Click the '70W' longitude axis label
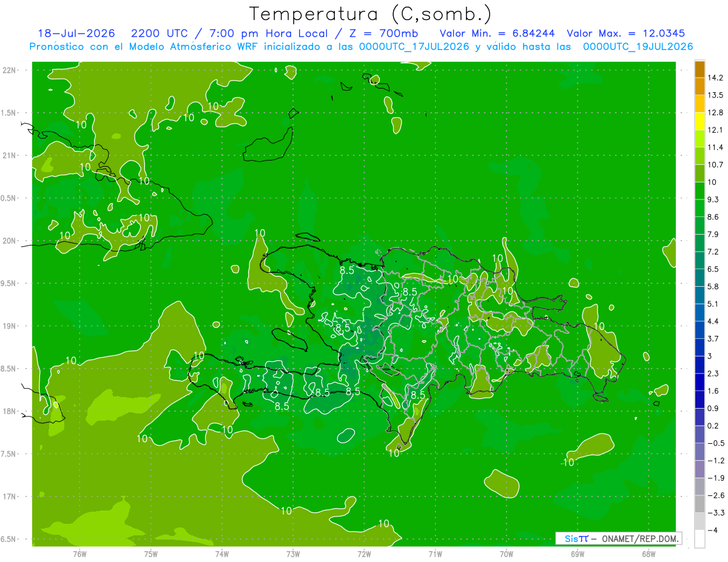 [x=507, y=554]
